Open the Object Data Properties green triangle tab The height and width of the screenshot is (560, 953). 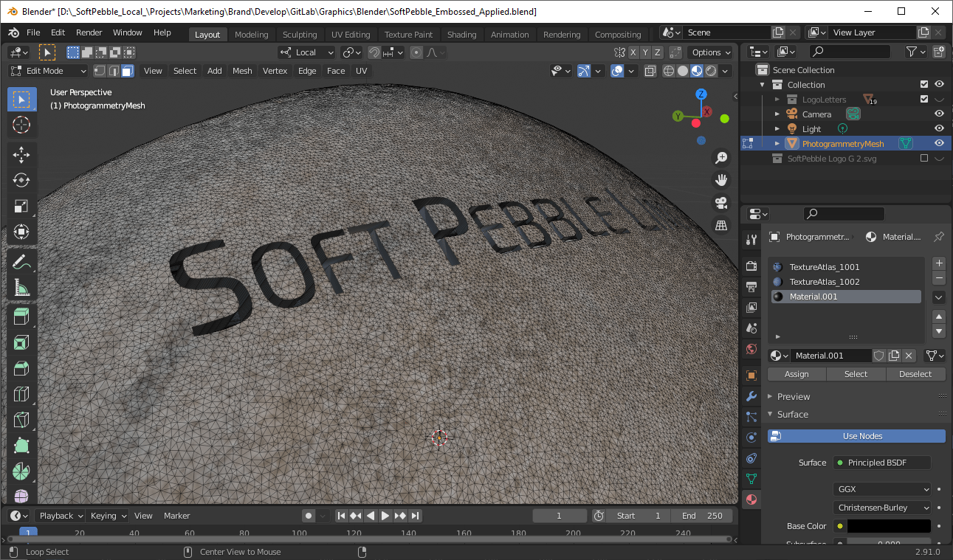click(x=751, y=480)
